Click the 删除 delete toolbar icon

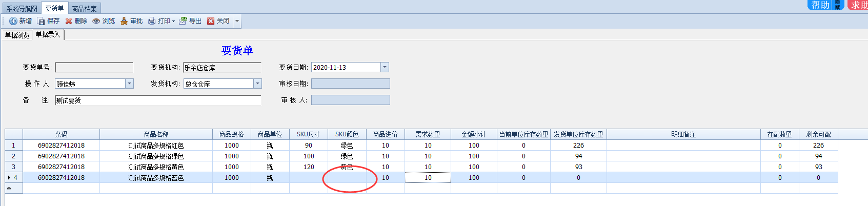click(x=69, y=21)
